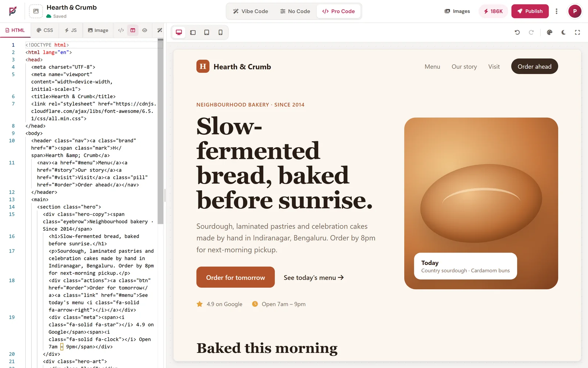Select portrait tablet preview device
Screen dimensions: 588x368
click(x=207, y=32)
